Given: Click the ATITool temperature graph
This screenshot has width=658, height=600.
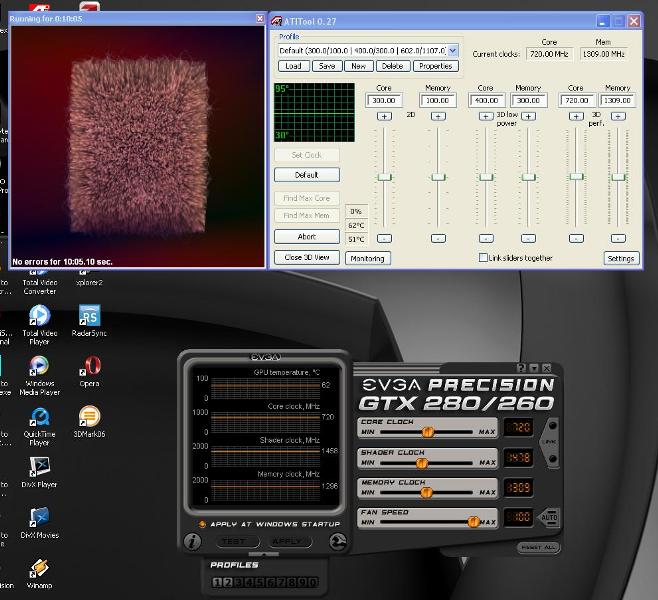Looking at the screenshot, I should click(x=314, y=112).
